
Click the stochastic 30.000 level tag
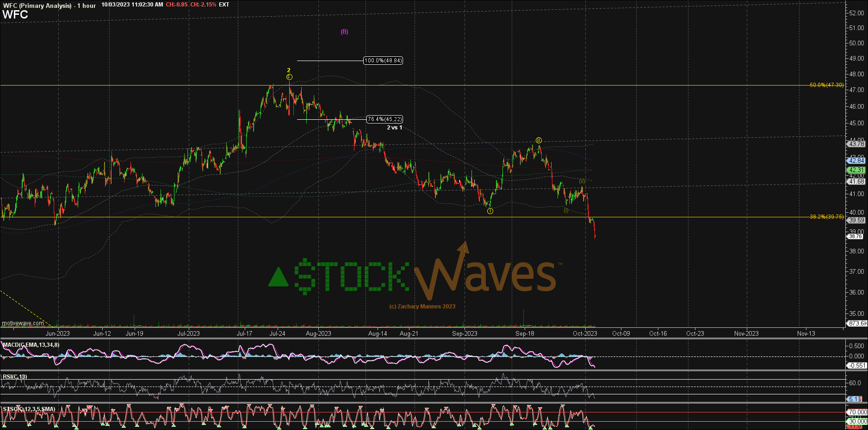point(857,421)
